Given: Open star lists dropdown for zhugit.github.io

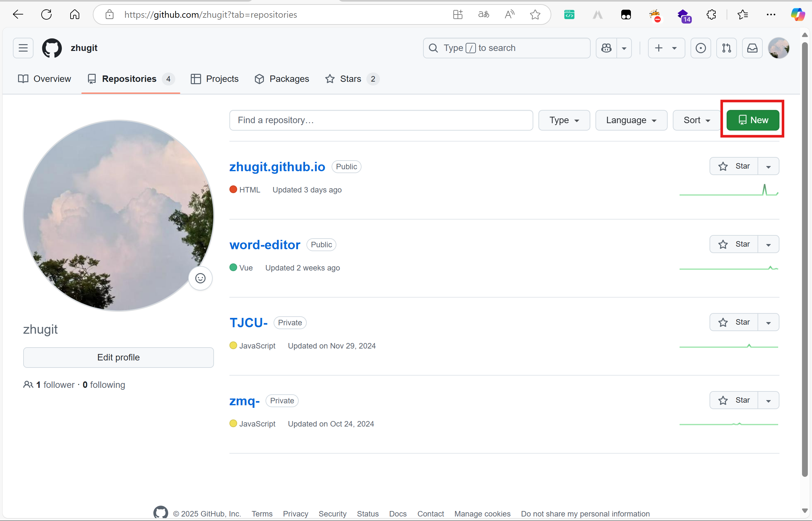Looking at the screenshot, I should point(768,166).
